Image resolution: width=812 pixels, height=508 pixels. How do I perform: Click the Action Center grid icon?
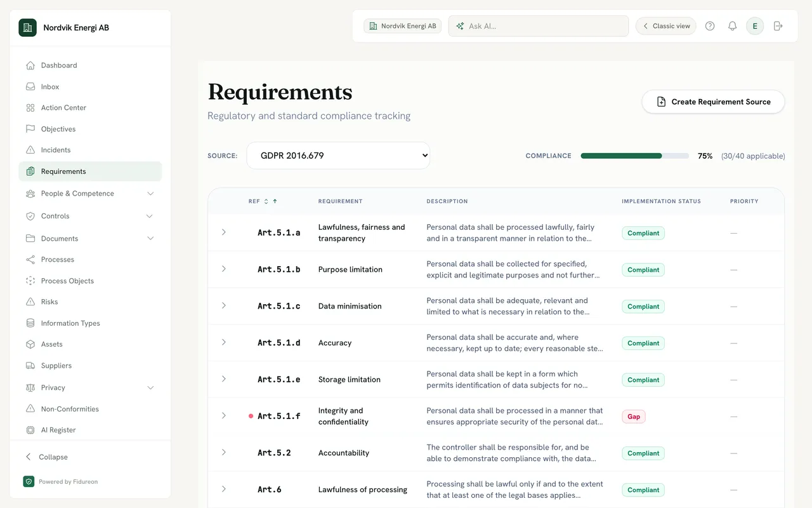(30, 108)
